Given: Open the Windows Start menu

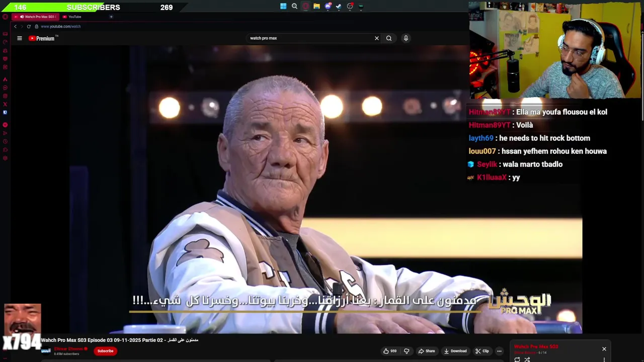Looking at the screenshot, I should pyautogui.click(x=283, y=7).
